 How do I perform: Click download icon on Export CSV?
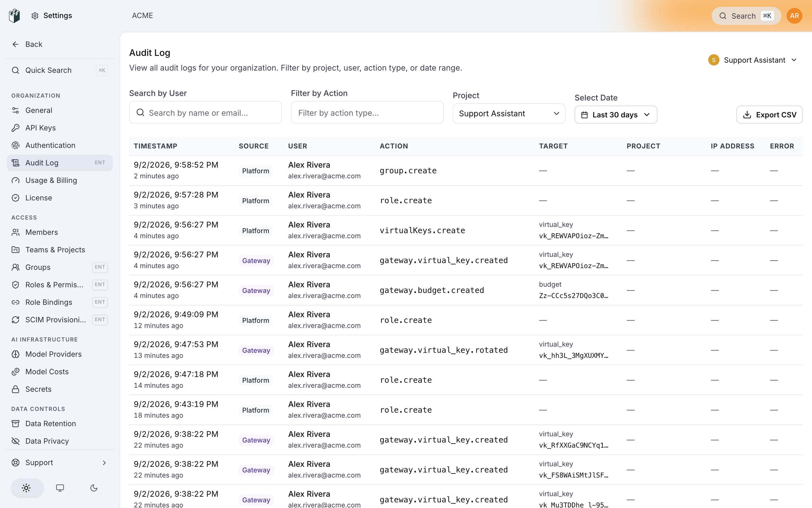[747, 115]
